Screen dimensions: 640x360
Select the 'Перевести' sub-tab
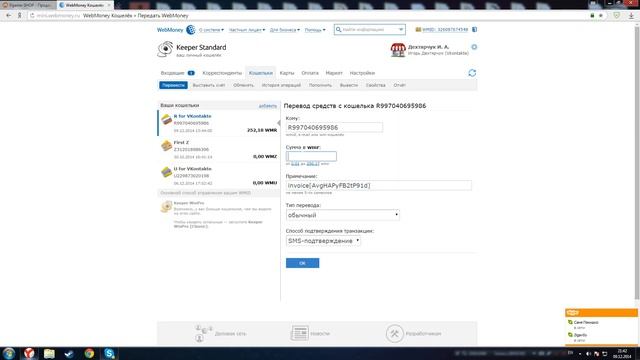(173, 85)
